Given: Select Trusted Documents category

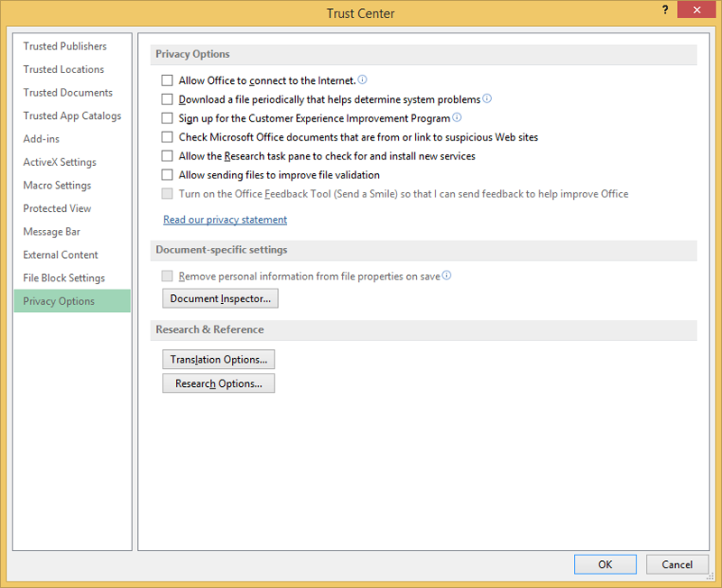Looking at the screenshot, I should pos(72,93).
